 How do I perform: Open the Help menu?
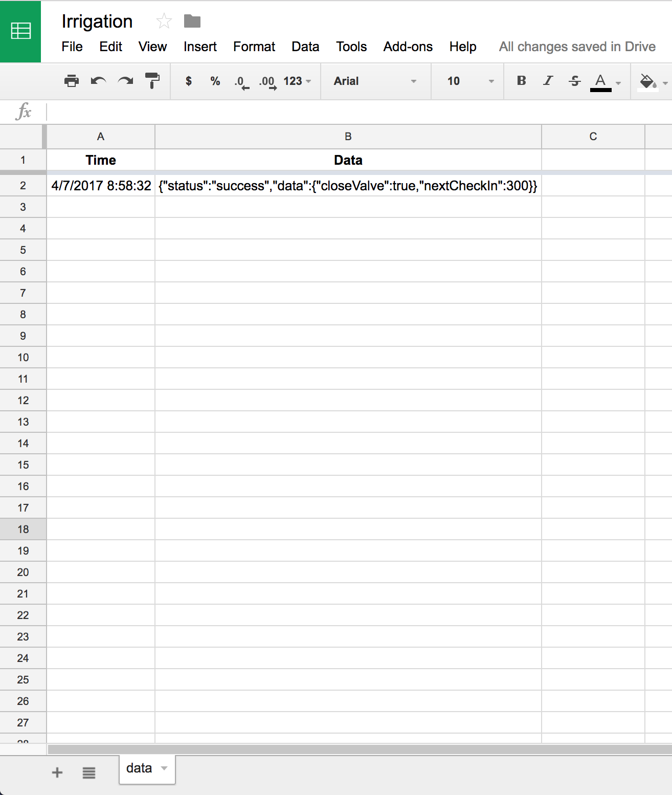point(463,47)
